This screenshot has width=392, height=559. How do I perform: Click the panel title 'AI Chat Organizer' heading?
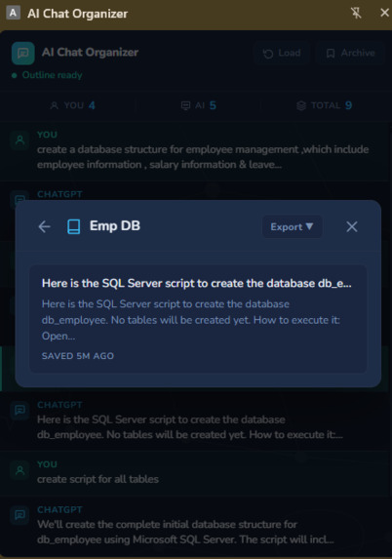[90, 53]
